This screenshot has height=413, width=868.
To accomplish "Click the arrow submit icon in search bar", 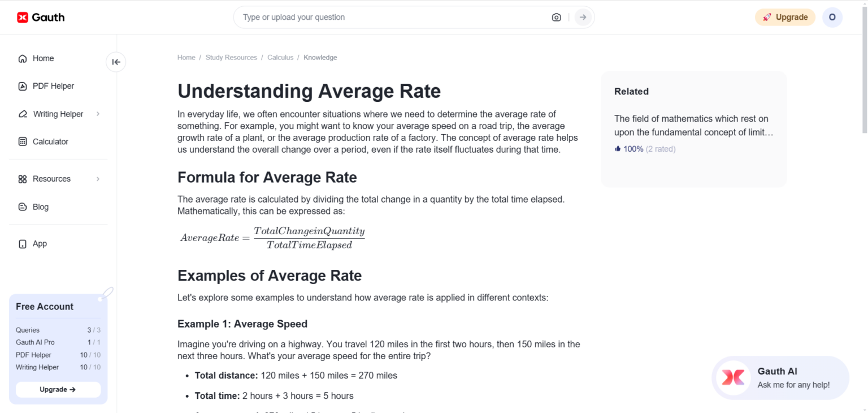I will [x=583, y=17].
